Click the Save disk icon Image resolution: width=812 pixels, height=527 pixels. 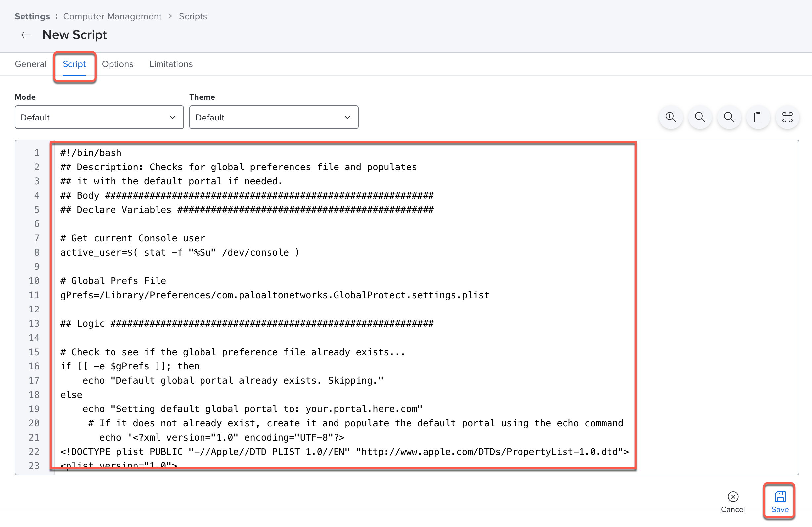click(x=780, y=496)
